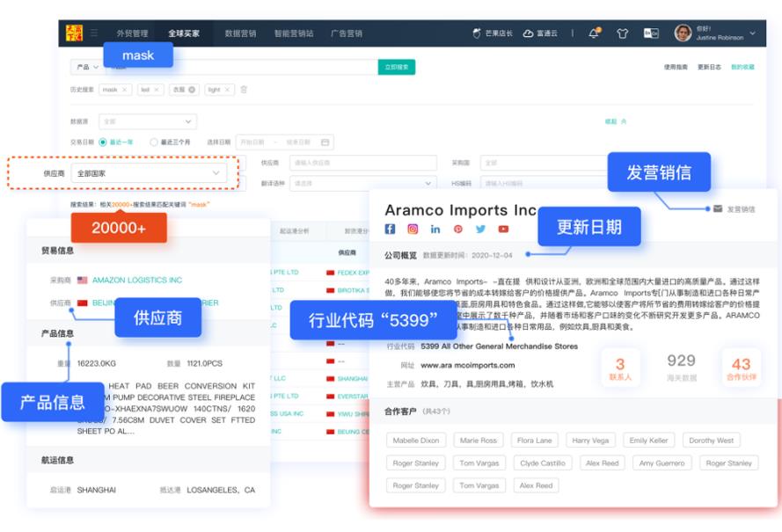782x532 pixels.
Task: Toggle the hamburger menu icon
Action: 94,33
